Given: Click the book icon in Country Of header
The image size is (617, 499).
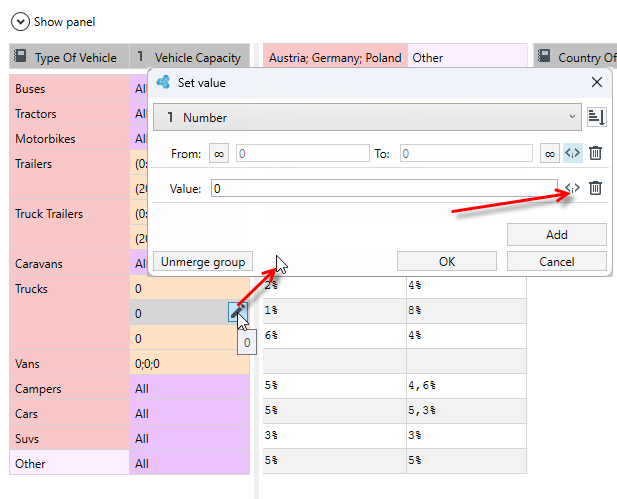Looking at the screenshot, I should [544, 56].
